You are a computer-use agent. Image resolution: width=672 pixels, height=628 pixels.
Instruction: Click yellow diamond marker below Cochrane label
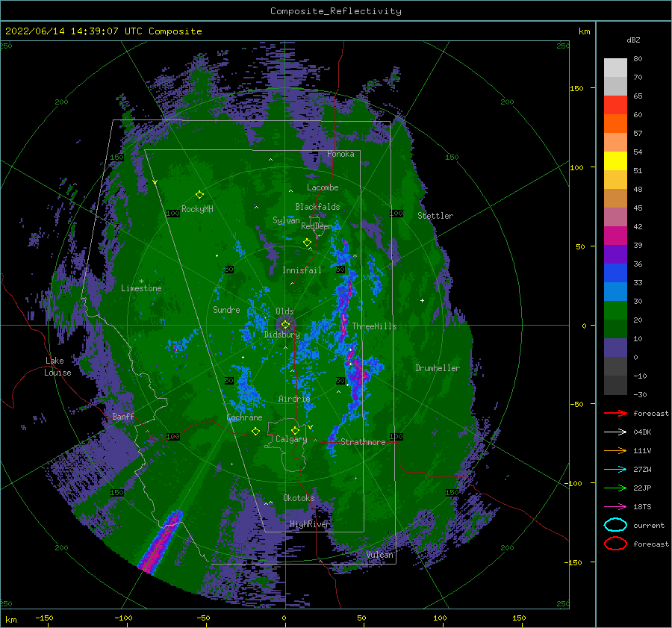point(255,432)
